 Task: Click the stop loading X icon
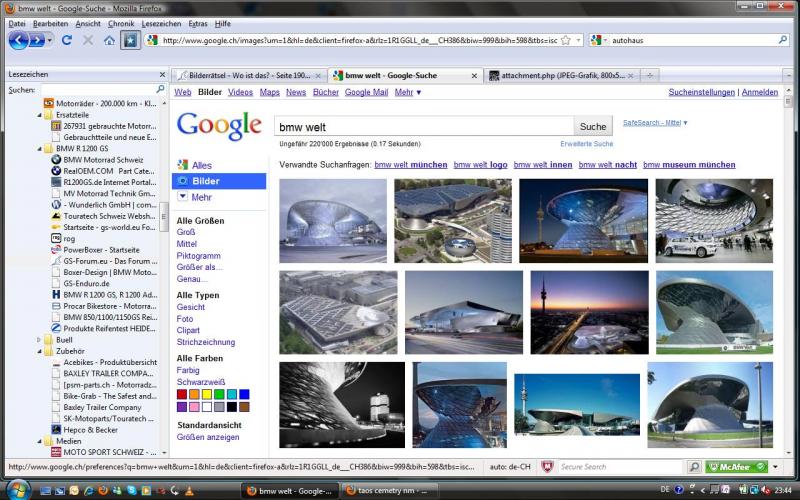coord(88,40)
